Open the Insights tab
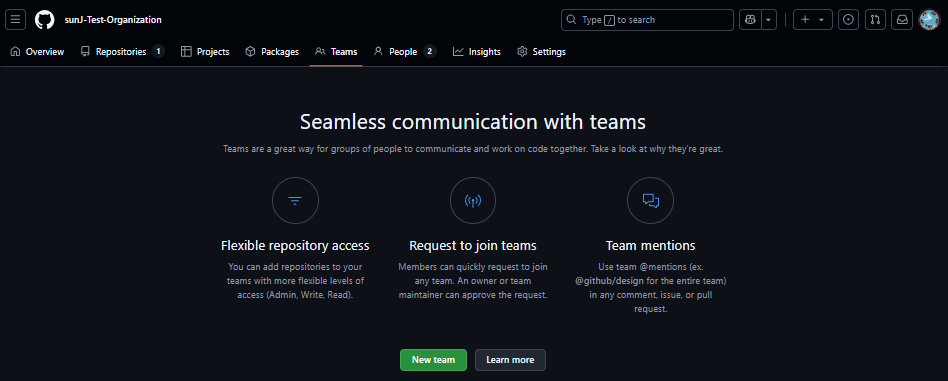This screenshot has height=381, width=948. tap(477, 52)
